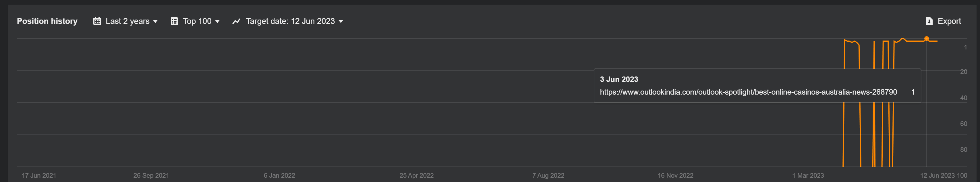
Task: Click the download icon beside Export
Action: click(x=929, y=21)
